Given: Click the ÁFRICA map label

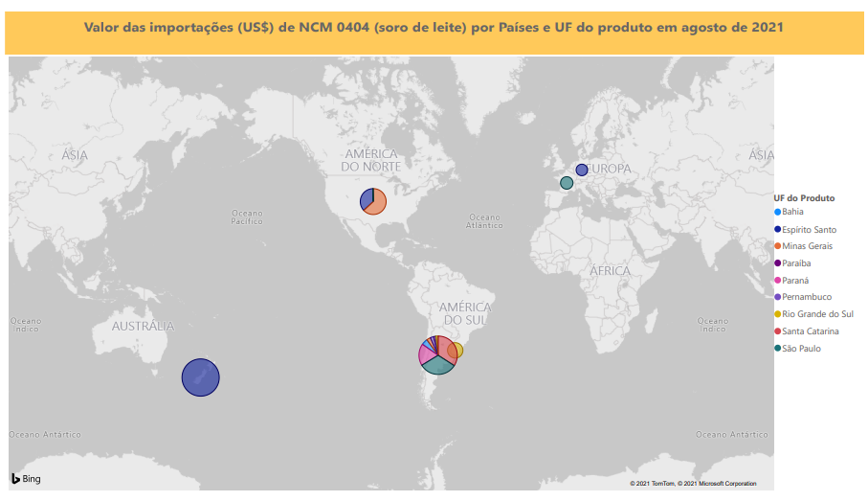Looking at the screenshot, I should [x=610, y=271].
